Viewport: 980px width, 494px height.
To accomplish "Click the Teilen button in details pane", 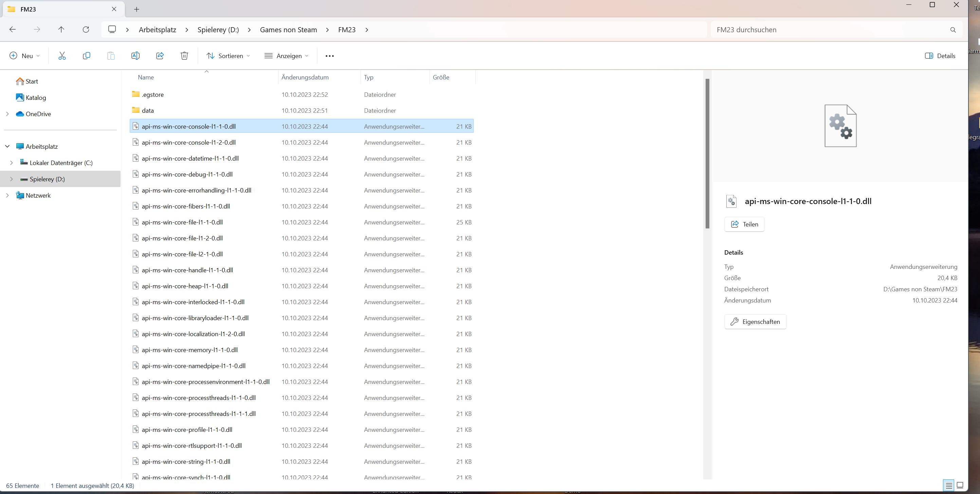I will tap(744, 224).
